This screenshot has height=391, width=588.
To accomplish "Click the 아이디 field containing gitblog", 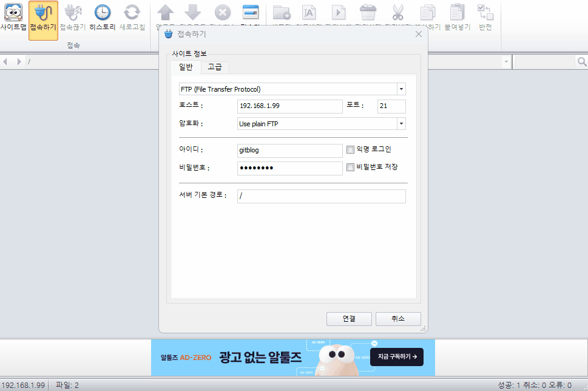I will [x=290, y=151].
